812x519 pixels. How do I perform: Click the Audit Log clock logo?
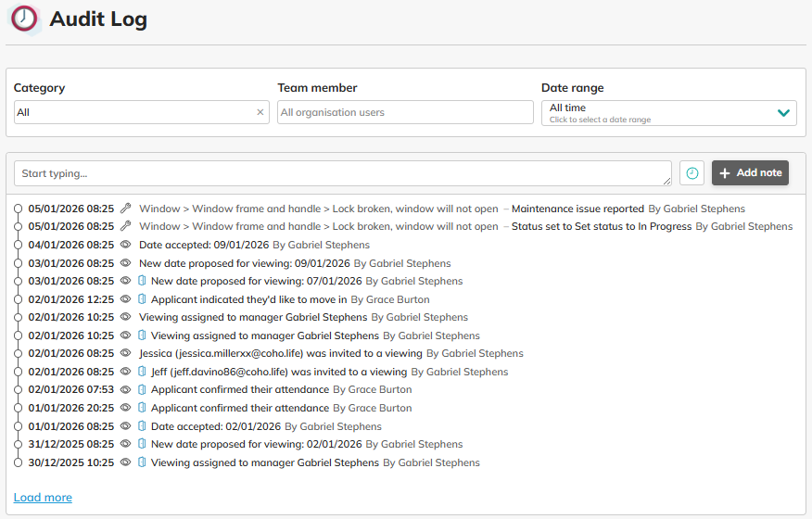pos(25,19)
